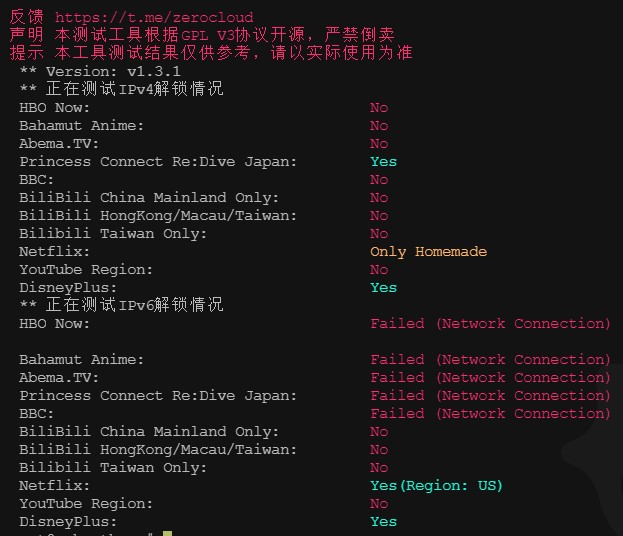This screenshot has width=623, height=536.
Task: Click the IPv6 test section header
Action: pos(122,305)
